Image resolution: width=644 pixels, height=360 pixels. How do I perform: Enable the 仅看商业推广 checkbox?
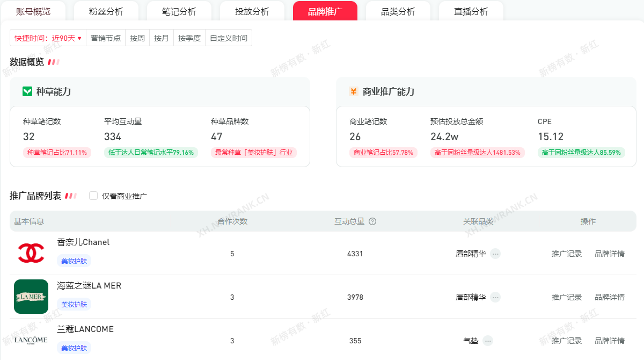tap(93, 196)
